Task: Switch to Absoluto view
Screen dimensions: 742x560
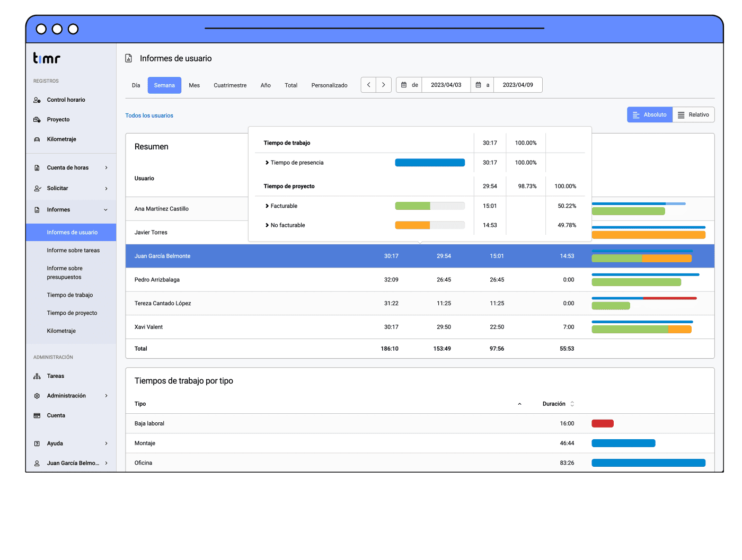Action: 650,115
